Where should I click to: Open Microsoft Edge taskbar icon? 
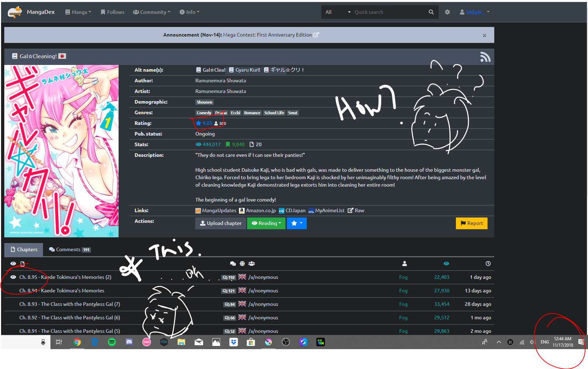coord(94,342)
